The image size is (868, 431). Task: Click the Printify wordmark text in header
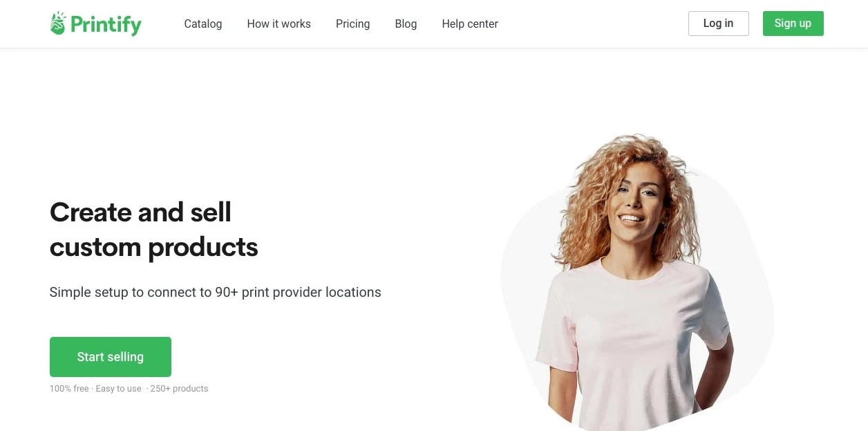tap(106, 25)
